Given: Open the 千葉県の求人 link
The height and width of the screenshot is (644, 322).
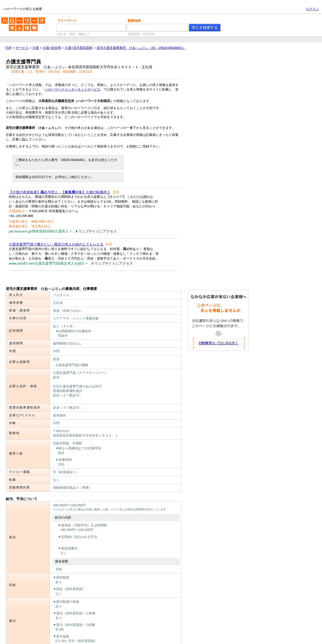Looking at the screenshot, I should point(18,222).
